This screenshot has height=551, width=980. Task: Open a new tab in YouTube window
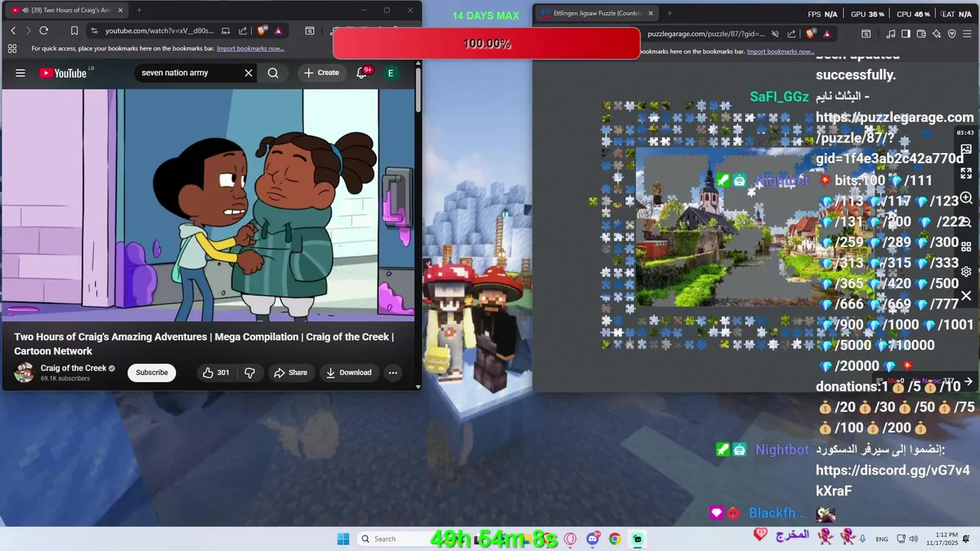coord(139,11)
